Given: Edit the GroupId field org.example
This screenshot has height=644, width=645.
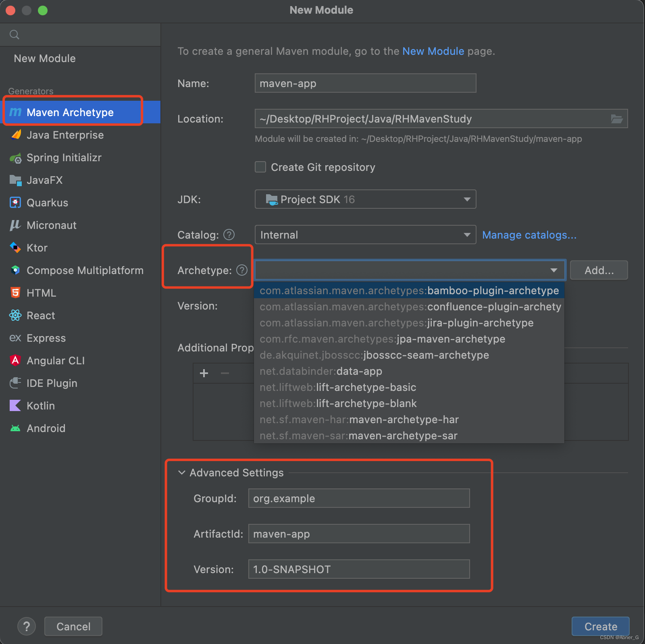Looking at the screenshot, I should pos(359,498).
